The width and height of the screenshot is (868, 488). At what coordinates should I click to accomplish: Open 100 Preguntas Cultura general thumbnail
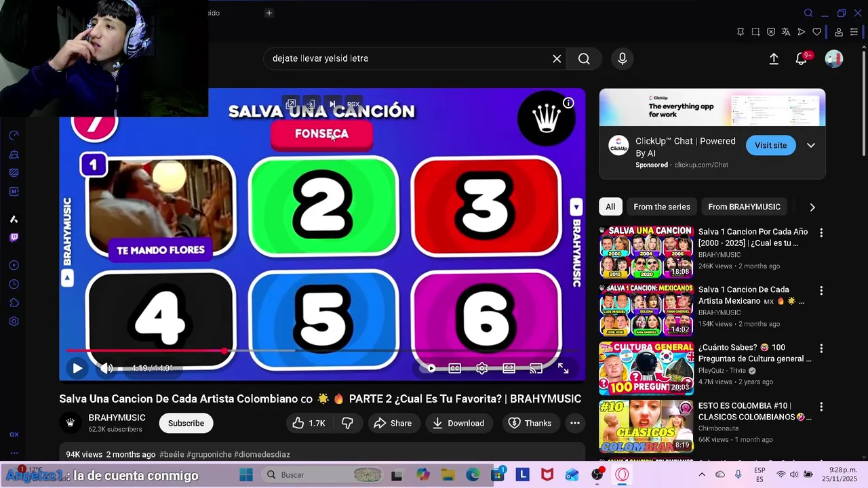click(x=646, y=368)
